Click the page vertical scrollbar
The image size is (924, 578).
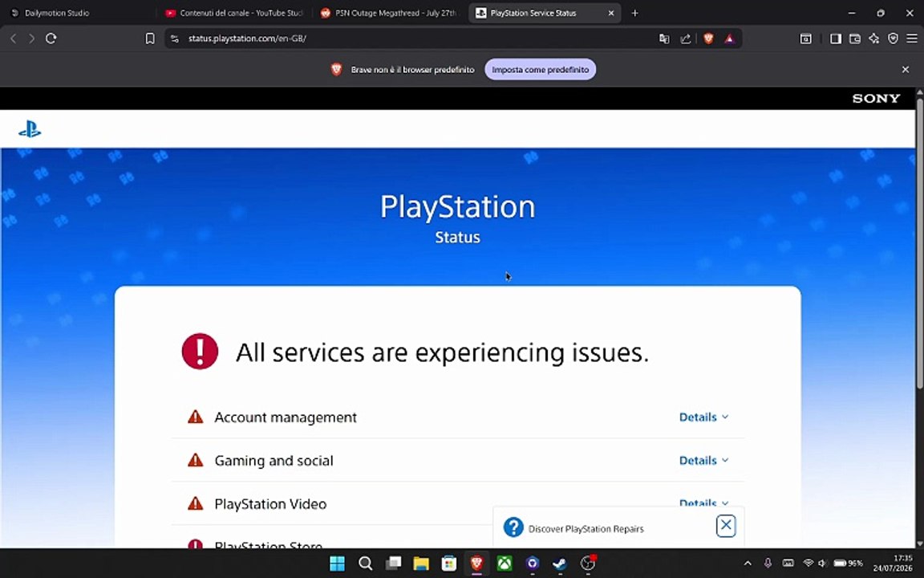(x=919, y=242)
